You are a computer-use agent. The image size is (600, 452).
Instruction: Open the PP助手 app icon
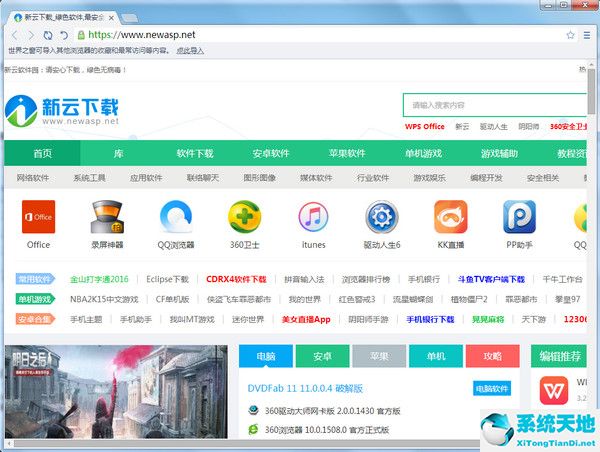coord(519,217)
